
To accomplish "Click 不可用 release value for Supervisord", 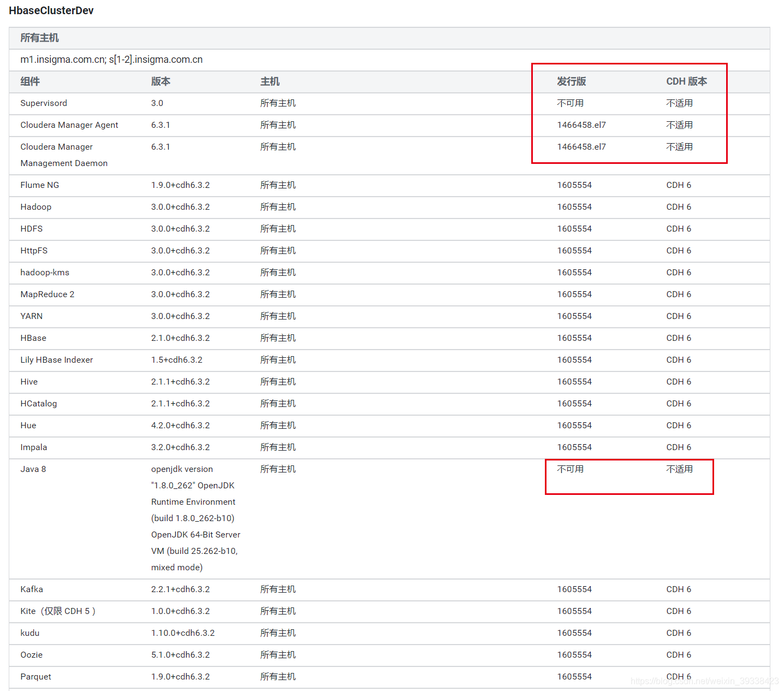I will pos(570,103).
